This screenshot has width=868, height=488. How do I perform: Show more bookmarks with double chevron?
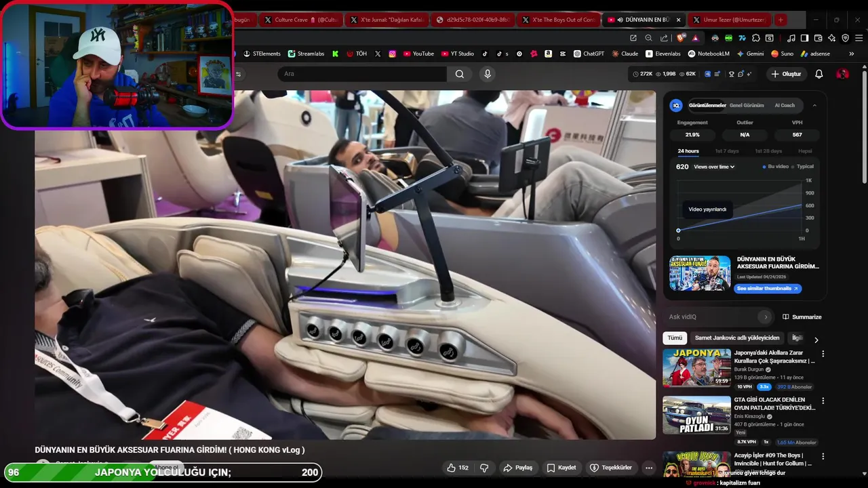click(852, 54)
